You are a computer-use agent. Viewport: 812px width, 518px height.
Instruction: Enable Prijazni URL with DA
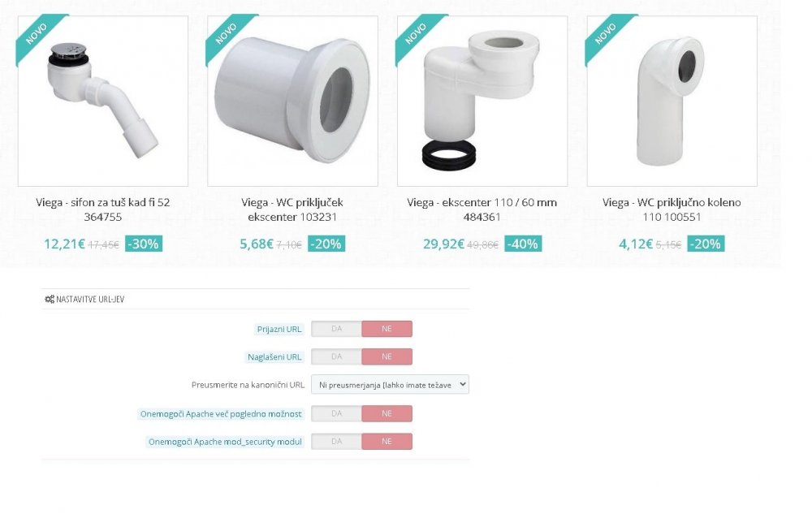[336, 329]
